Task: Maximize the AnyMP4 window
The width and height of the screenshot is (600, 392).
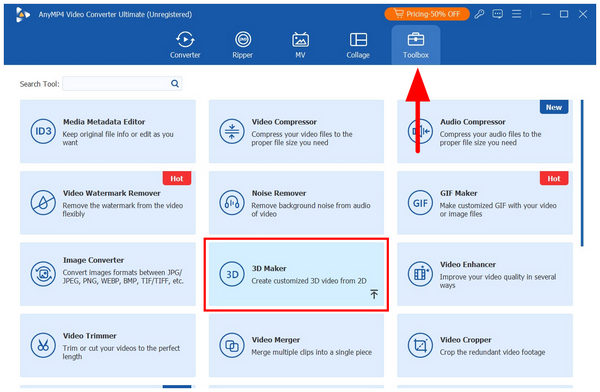Action: pyautogui.click(x=564, y=14)
